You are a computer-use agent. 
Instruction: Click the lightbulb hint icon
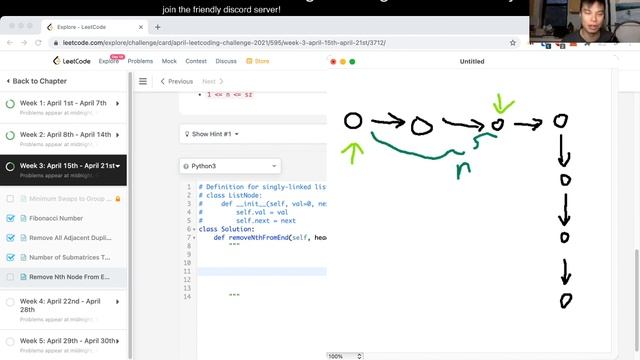click(x=187, y=134)
